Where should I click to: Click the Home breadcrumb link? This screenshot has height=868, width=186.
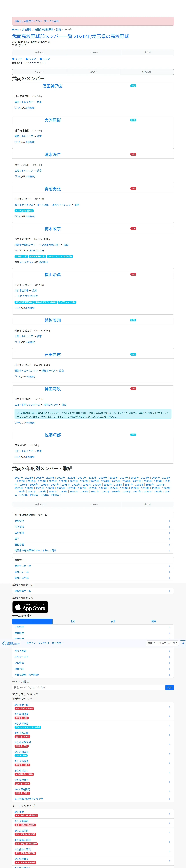(x=15, y=30)
